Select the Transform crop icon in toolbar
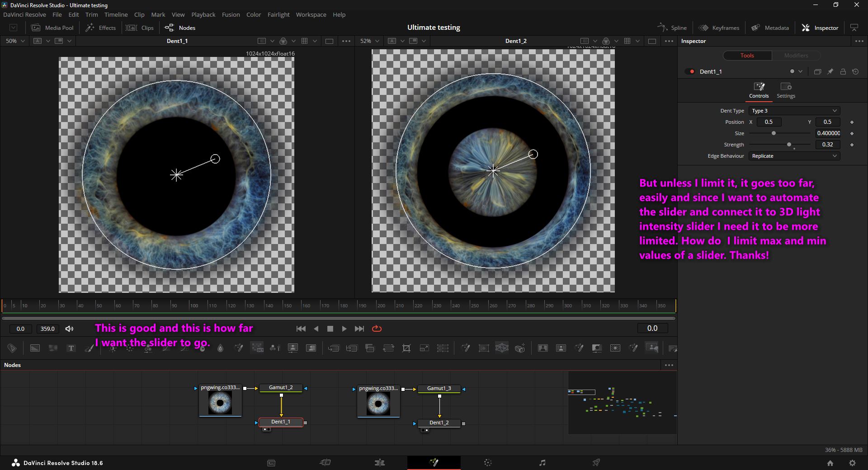868x470 pixels. click(406, 348)
